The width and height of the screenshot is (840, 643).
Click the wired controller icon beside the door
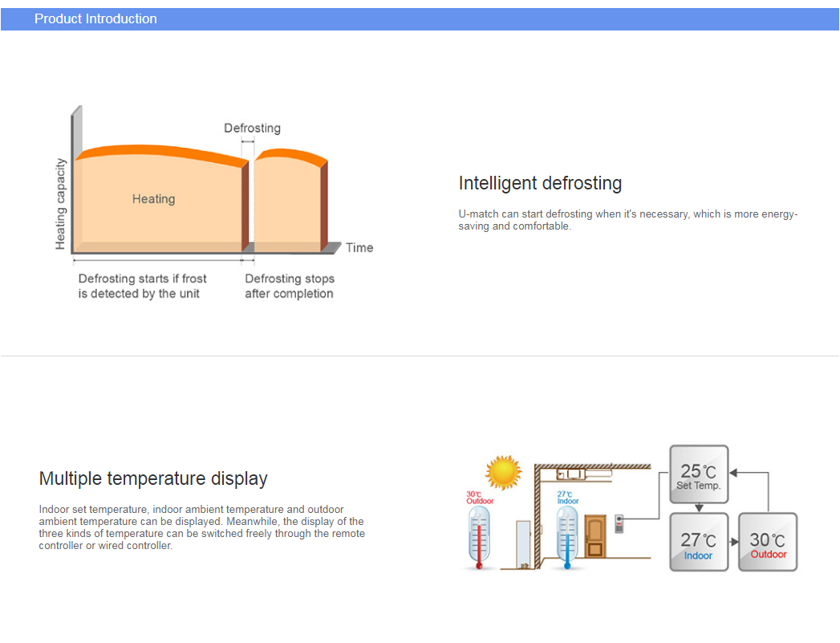click(x=619, y=523)
